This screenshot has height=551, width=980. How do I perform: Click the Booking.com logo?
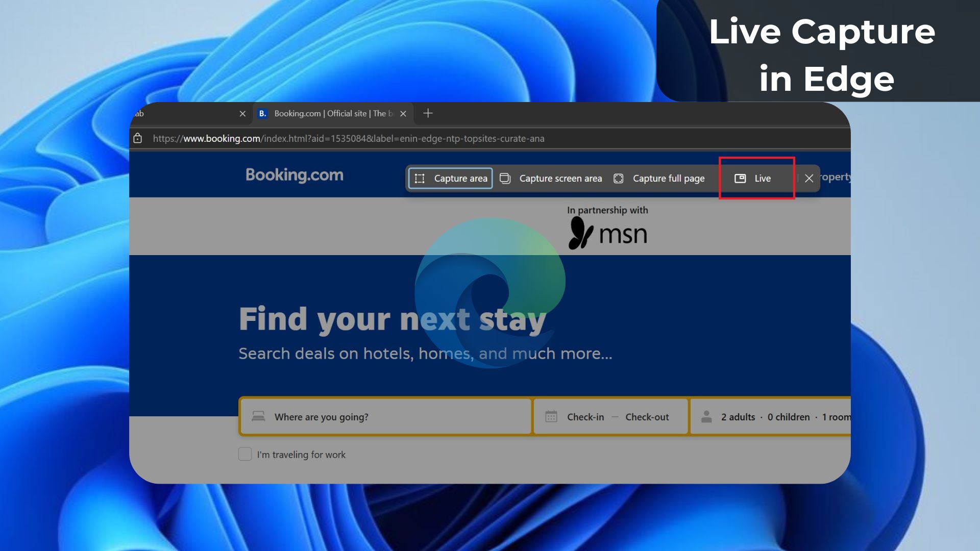[x=295, y=175]
